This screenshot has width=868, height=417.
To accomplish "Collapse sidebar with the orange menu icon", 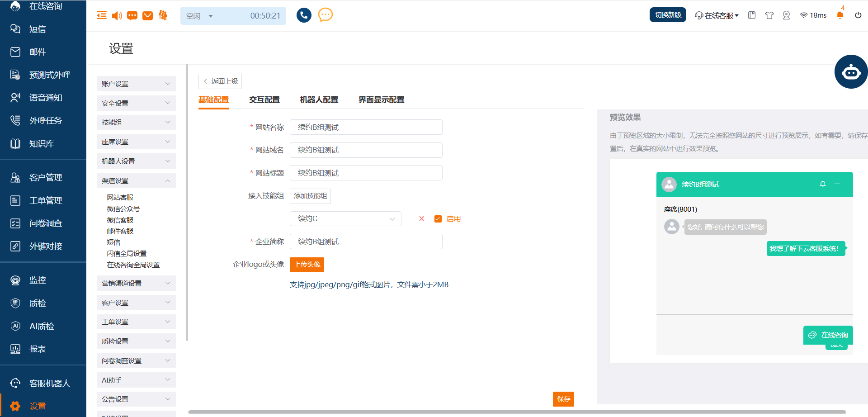I will pyautogui.click(x=102, y=16).
